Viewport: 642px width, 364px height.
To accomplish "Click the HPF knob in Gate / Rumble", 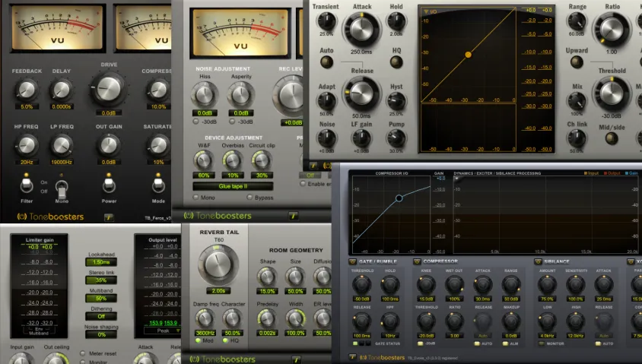I will click(389, 321).
